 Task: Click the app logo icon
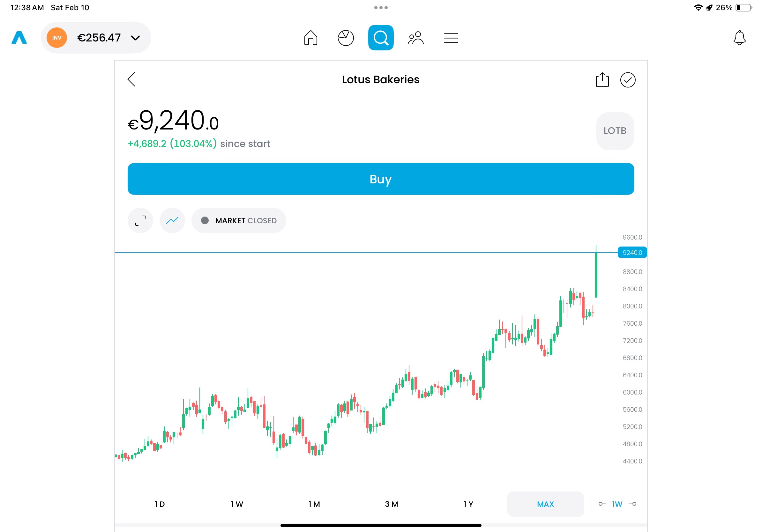click(19, 38)
